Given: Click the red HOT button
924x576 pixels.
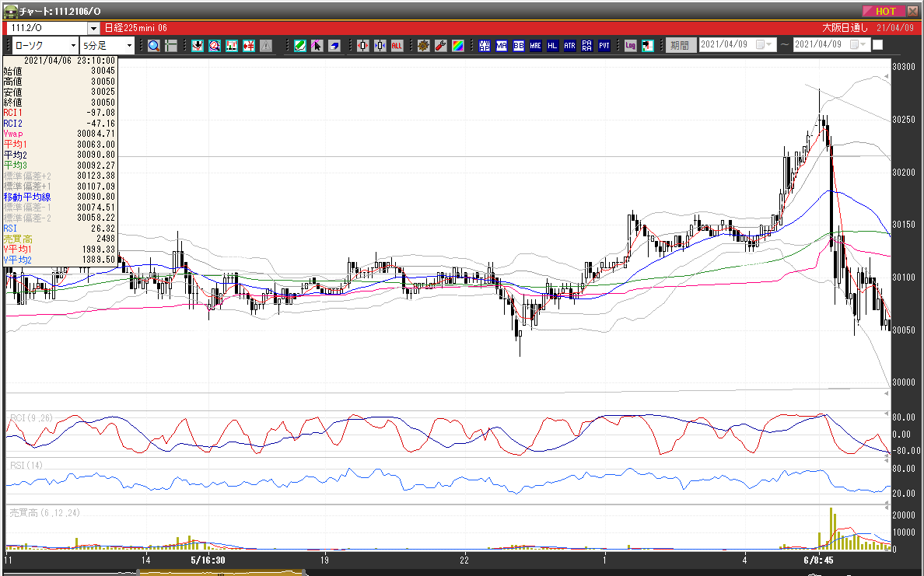Looking at the screenshot, I should point(884,12).
